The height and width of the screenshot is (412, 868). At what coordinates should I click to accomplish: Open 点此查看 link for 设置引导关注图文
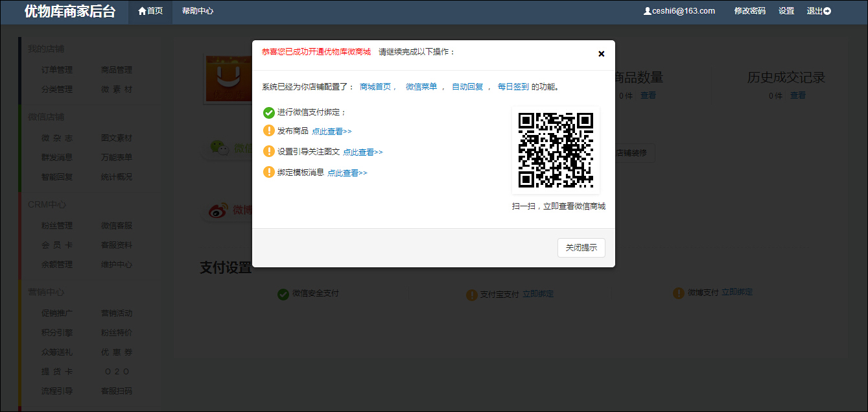pos(362,152)
